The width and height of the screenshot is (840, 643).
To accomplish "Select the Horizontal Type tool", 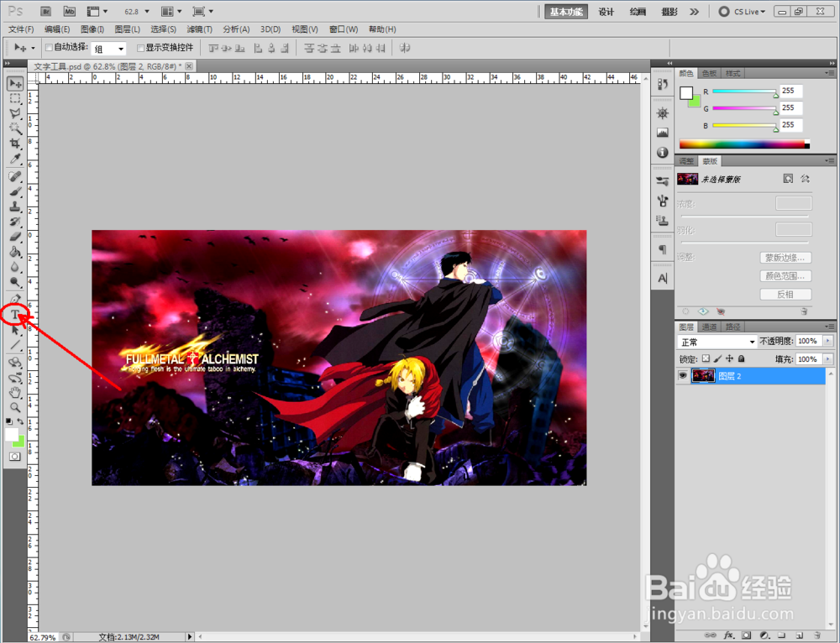I will coord(15,315).
